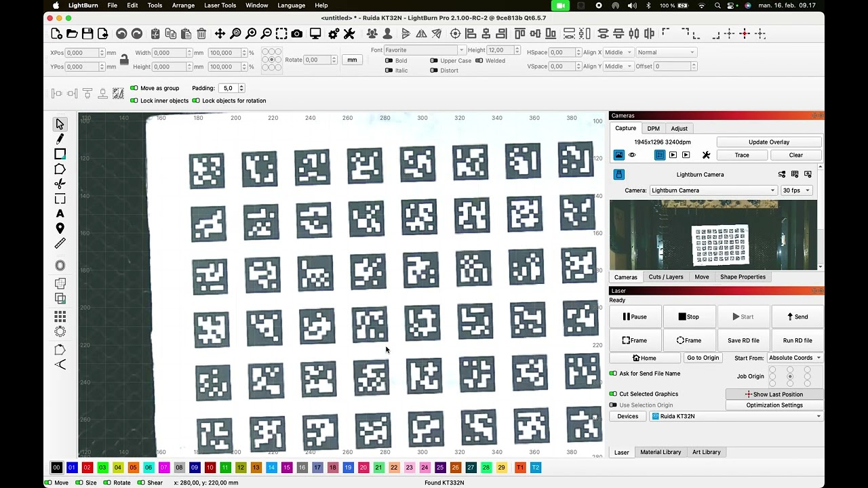Open the preview monitor window
Screen dimensions: 868x488
[x=315, y=34]
